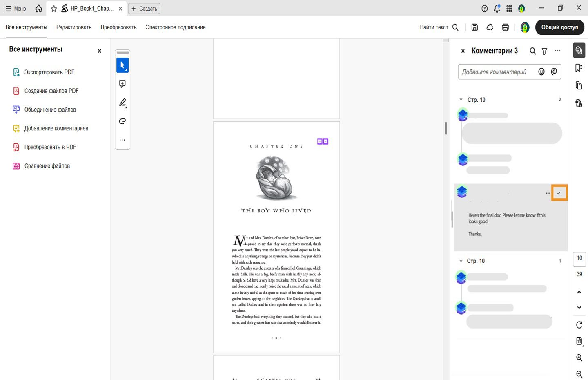The image size is (588, 380).
Task: Choose the add comment tool in quick toolbar
Action: pyautogui.click(x=122, y=84)
